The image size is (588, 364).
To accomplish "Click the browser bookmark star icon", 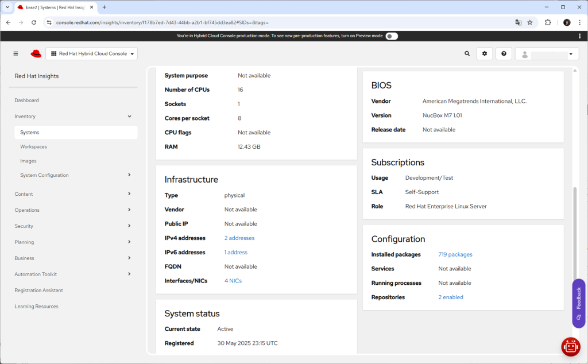I will coord(530,22).
